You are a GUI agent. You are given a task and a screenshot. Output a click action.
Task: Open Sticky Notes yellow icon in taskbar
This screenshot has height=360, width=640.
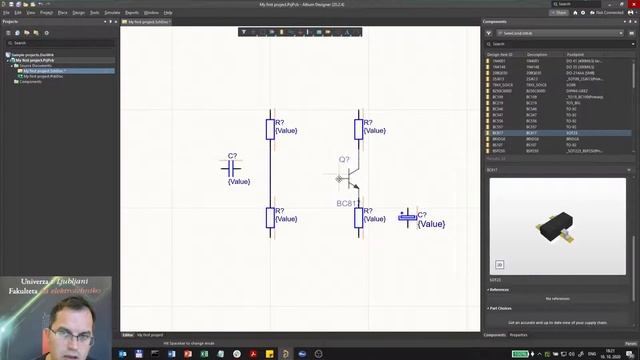point(269,354)
